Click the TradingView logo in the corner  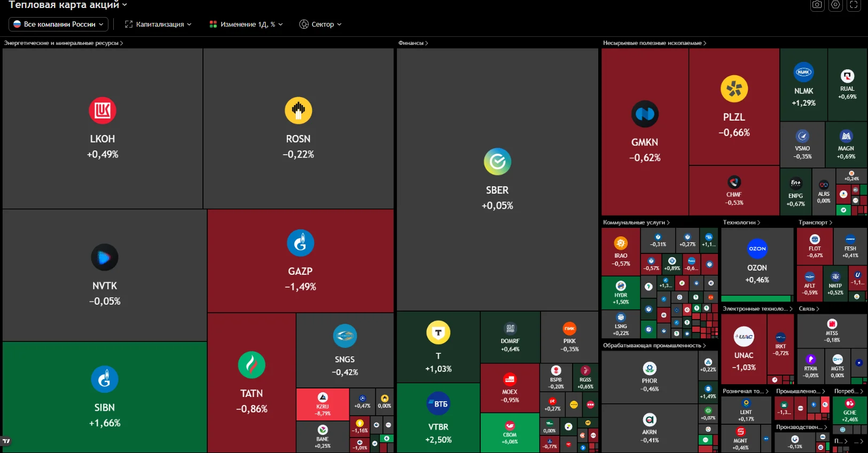(6, 441)
